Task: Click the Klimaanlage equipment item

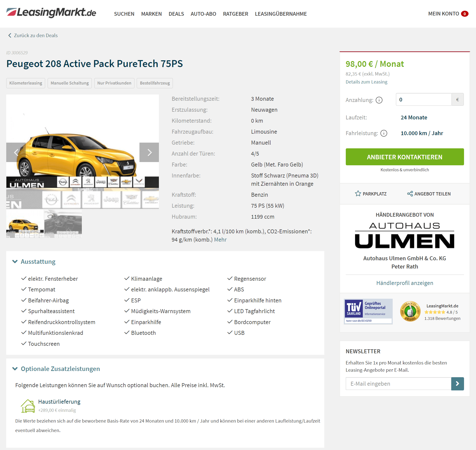Action: click(x=147, y=279)
